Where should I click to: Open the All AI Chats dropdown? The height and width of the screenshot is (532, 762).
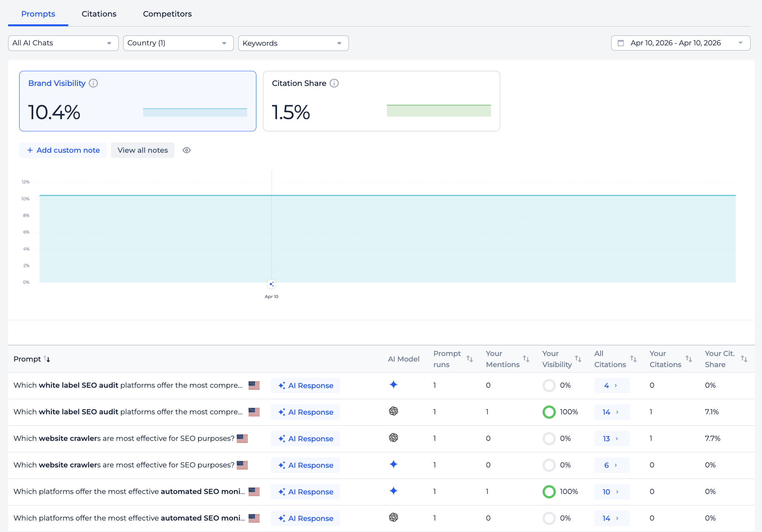click(63, 43)
